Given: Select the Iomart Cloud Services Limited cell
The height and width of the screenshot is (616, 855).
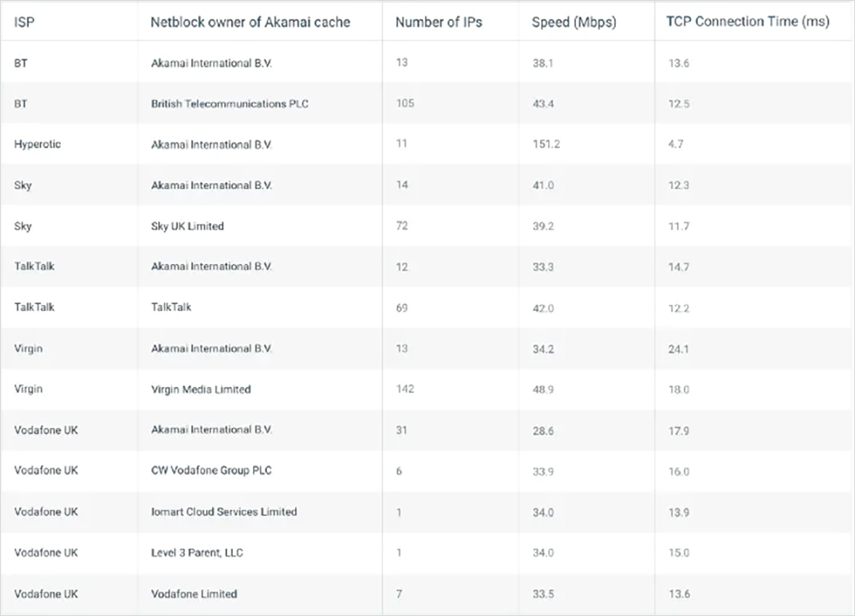Looking at the screenshot, I should (224, 512).
